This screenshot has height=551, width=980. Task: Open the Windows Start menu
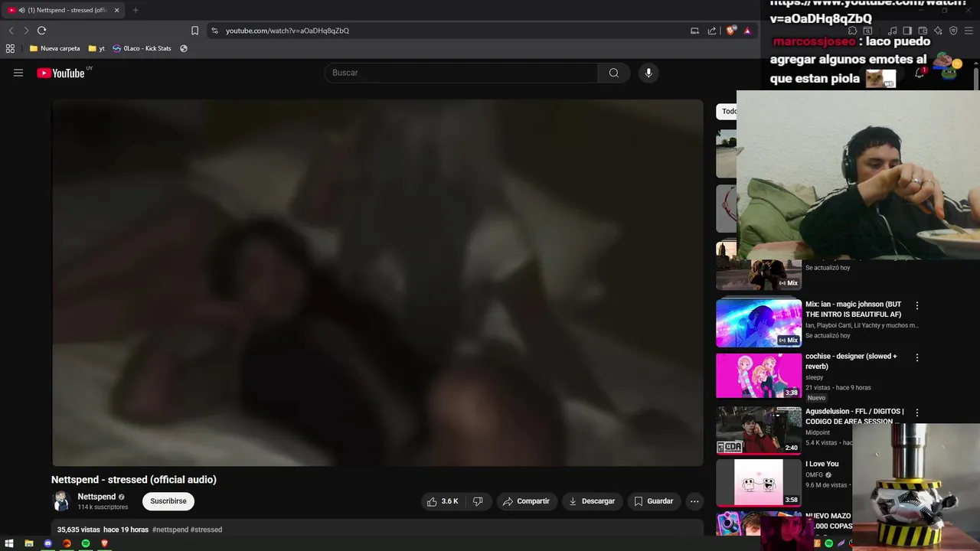point(9,543)
